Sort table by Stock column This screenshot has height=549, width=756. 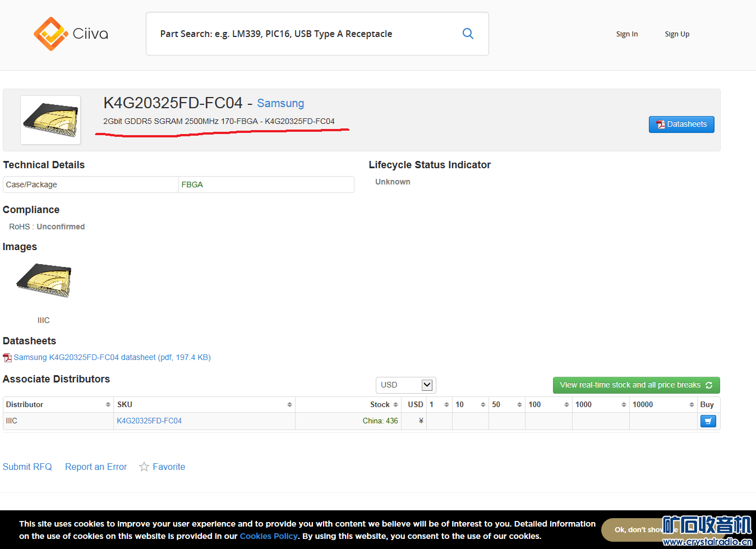[348, 404]
